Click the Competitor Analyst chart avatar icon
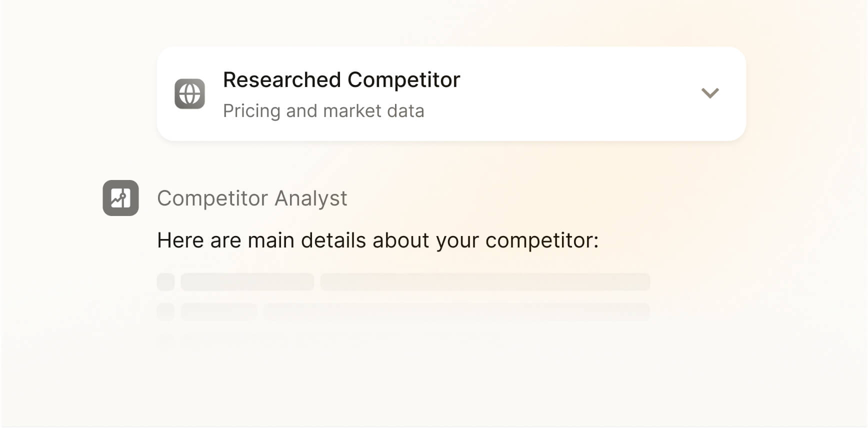Screen dimensions: 868x429 point(120,198)
